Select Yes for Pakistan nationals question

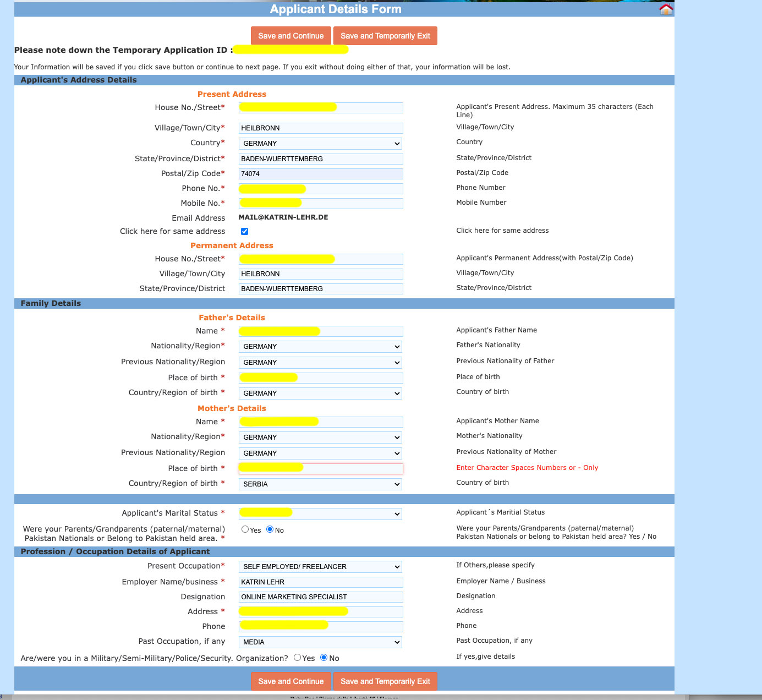tap(245, 529)
